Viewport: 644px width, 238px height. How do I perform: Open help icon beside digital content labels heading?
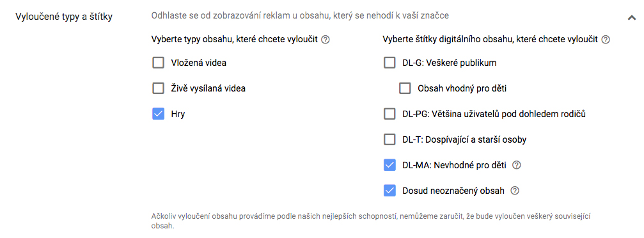(x=606, y=40)
